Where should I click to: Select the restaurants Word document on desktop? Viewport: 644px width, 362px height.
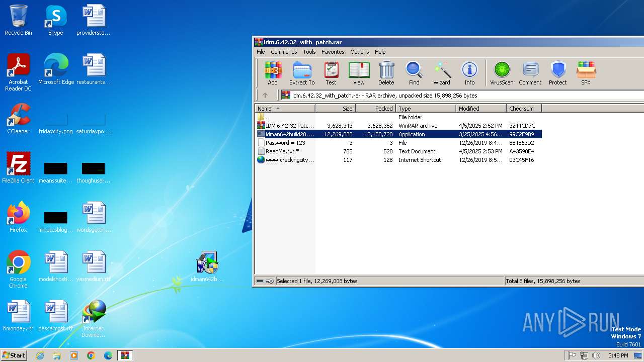coord(94,69)
